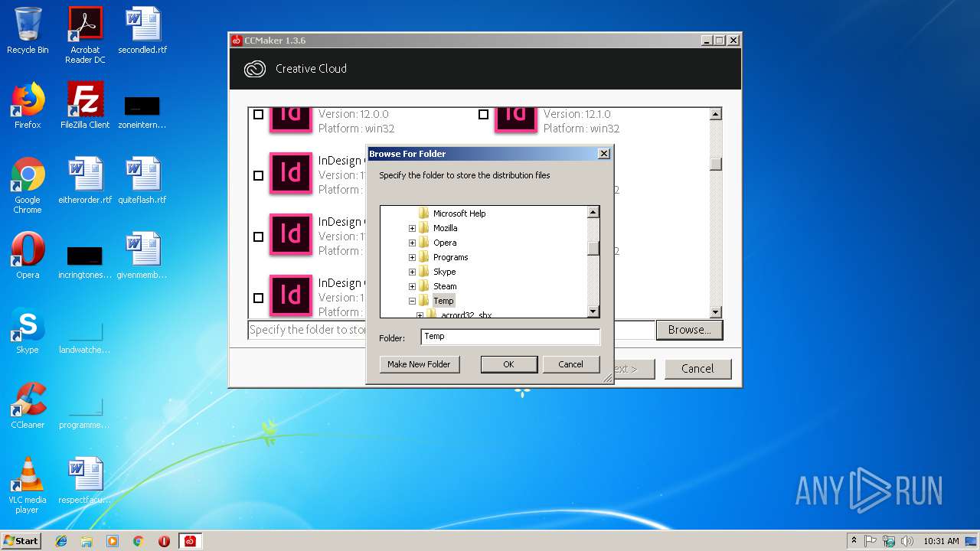The height and width of the screenshot is (551, 980).
Task: Open Action Center flag tray icon
Action: click(871, 541)
